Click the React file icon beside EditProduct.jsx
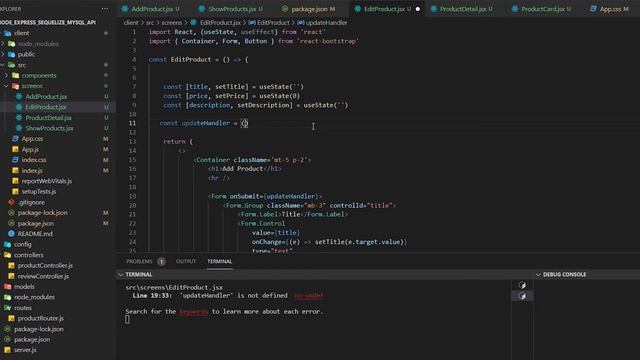Viewport: 640px width, 360px height. click(x=19, y=107)
